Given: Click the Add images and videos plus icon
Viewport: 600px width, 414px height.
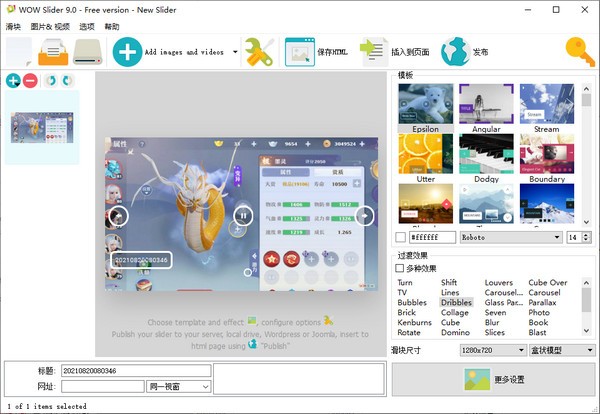Looking at the screenshot, I should pyautogui.click(x=127, y=51).
